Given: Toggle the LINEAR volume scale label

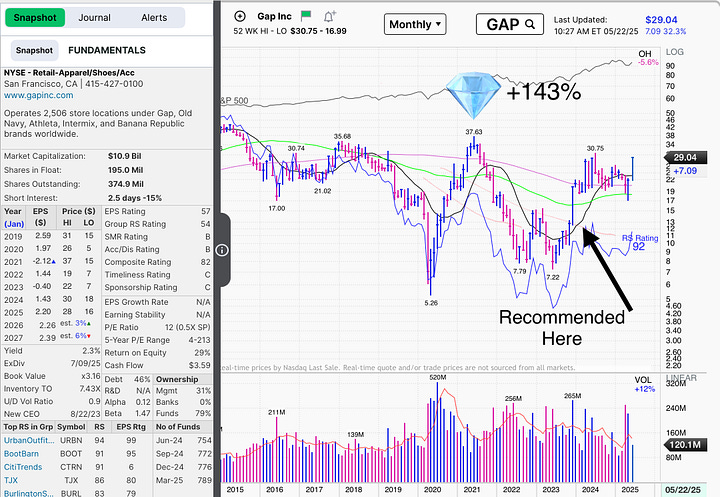Looking at the screenshot, I should click(x=681, y=378).
